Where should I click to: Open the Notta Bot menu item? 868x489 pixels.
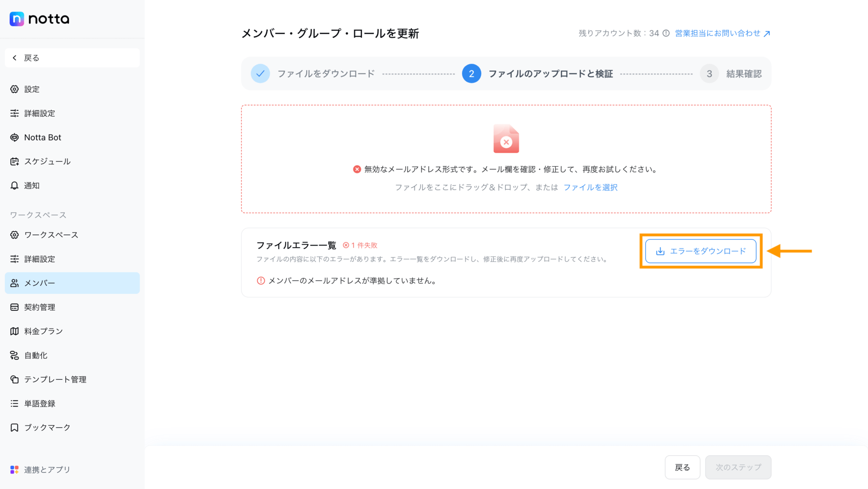pyautogui.click(x=72, y=137)
